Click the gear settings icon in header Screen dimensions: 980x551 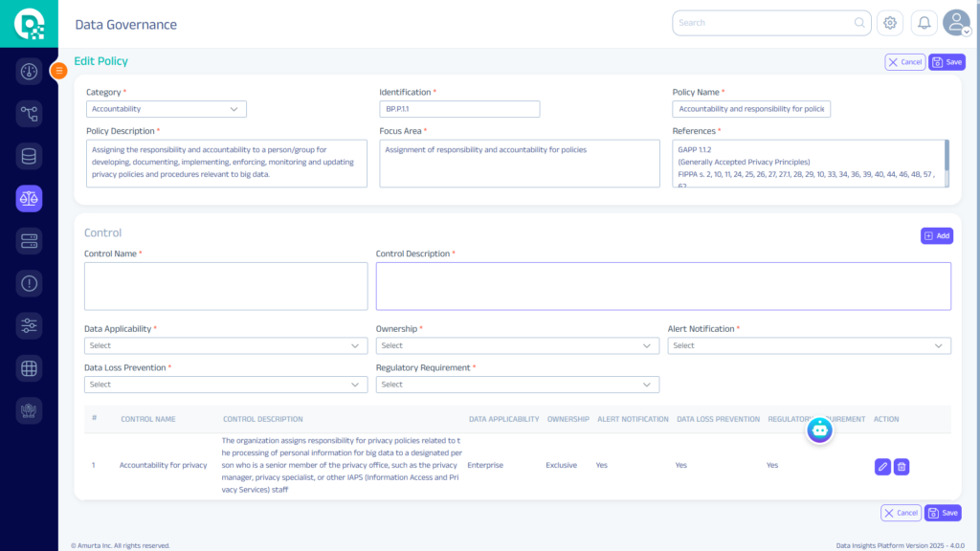tap(890, 23)
